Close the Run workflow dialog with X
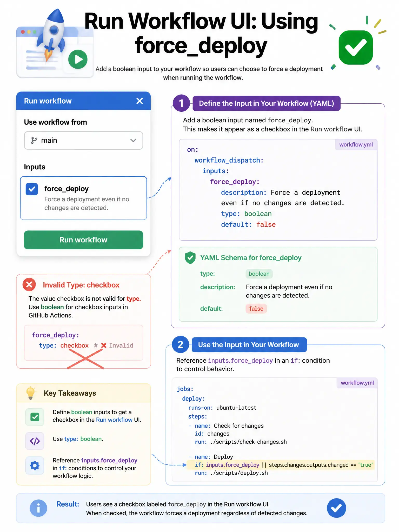This screenshot has height=532, width=399. click(x=140, y=101)
